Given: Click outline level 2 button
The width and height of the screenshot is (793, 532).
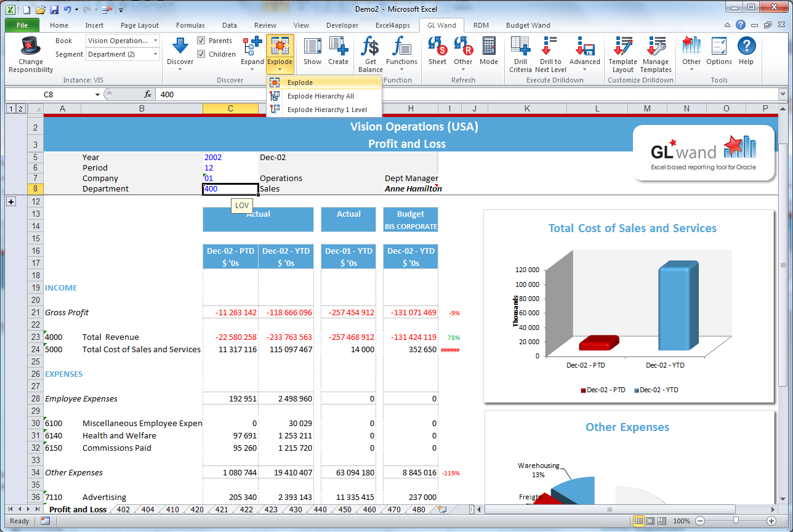Looking at the screenshot, I should point(20,109).
